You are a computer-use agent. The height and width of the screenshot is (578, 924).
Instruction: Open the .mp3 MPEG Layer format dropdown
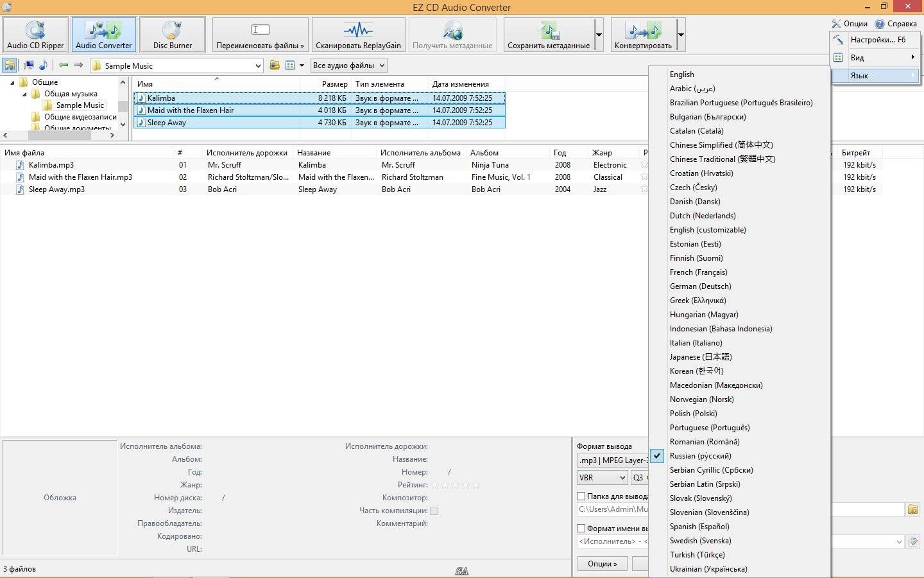tap(613, 460)
